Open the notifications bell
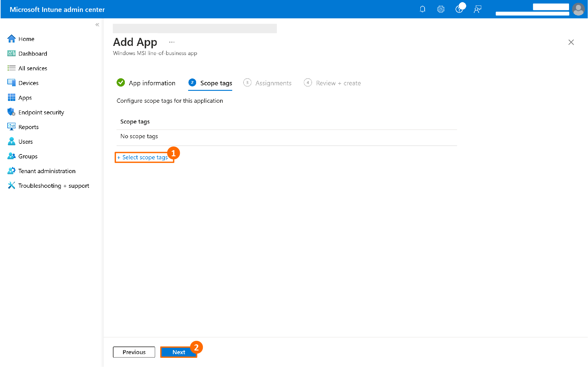This screenshot has width=588, height=367. pyautogui.click(x=422, y=9)
